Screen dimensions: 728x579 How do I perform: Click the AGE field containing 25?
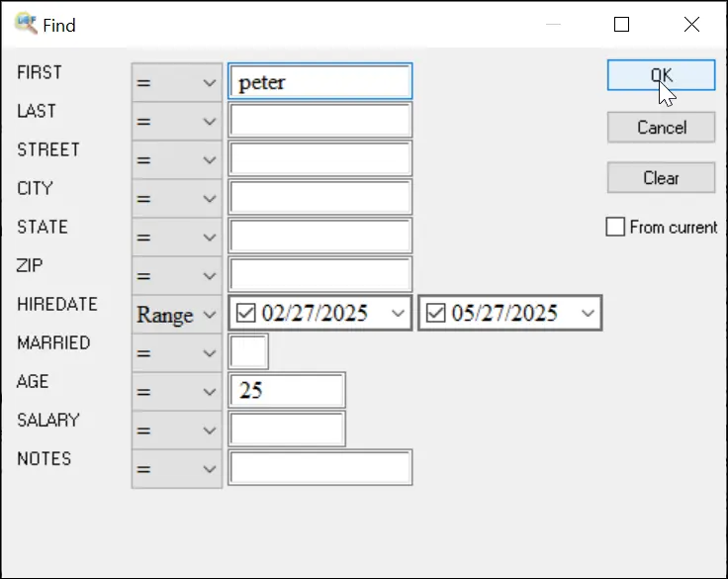[287, 390]
